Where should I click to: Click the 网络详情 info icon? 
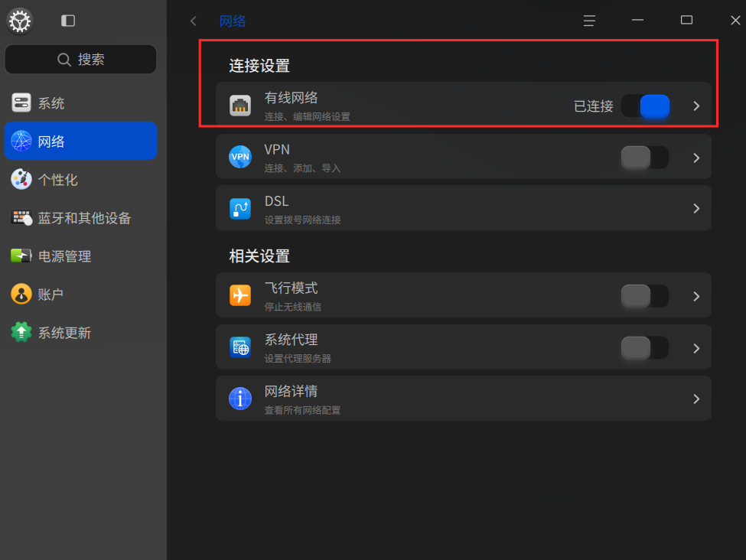click(240, 399)
